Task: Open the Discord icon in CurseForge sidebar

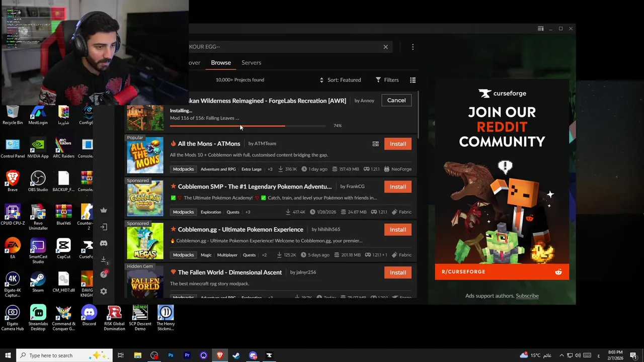Action: 104,243
